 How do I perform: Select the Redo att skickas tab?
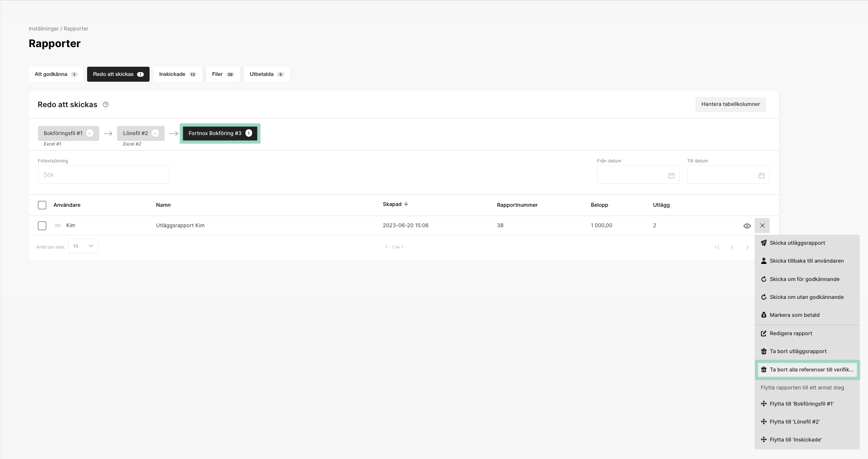point(118,74)
